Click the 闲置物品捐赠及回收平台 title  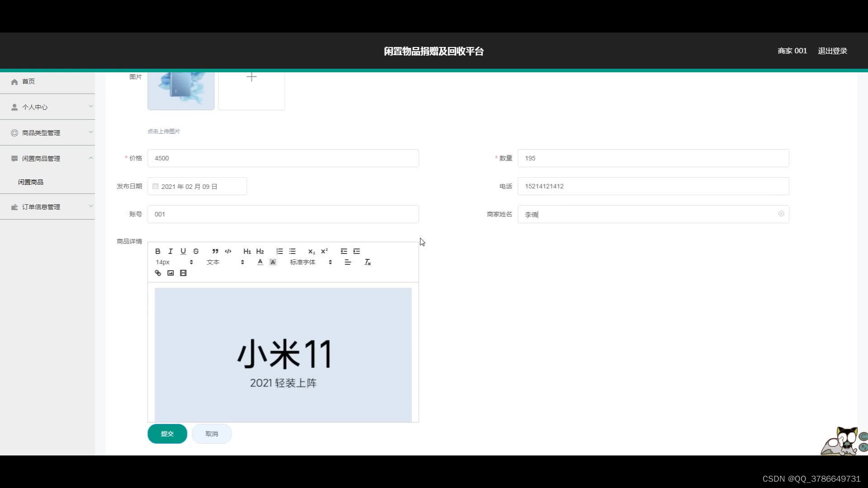(434, 51)
